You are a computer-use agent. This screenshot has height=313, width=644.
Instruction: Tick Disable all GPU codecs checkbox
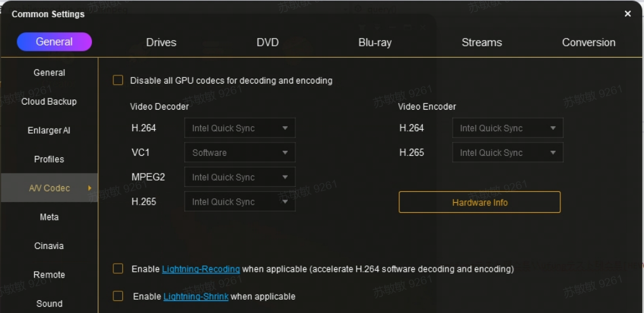(x=118, y=80)
